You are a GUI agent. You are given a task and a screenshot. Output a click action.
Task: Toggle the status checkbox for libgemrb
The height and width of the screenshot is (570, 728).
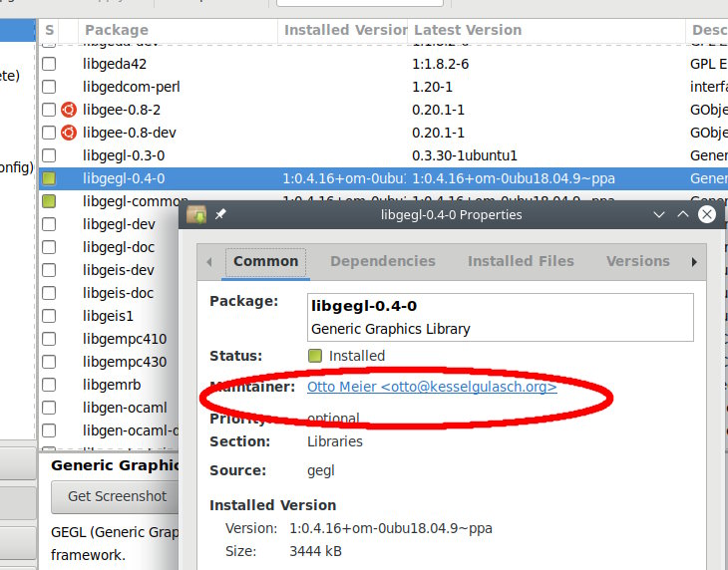coord(49,385)
